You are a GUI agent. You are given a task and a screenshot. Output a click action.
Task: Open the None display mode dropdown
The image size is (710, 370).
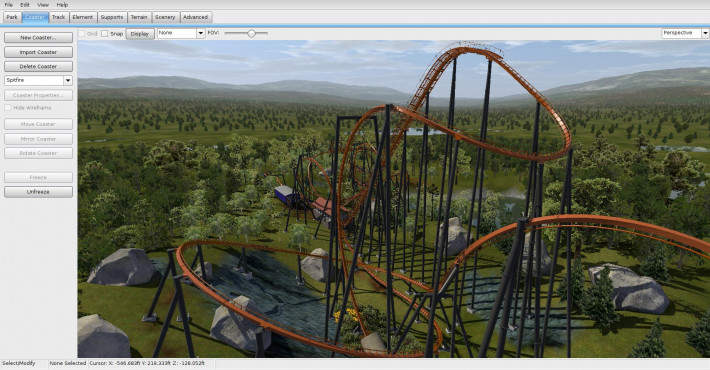tap(201, 34)
